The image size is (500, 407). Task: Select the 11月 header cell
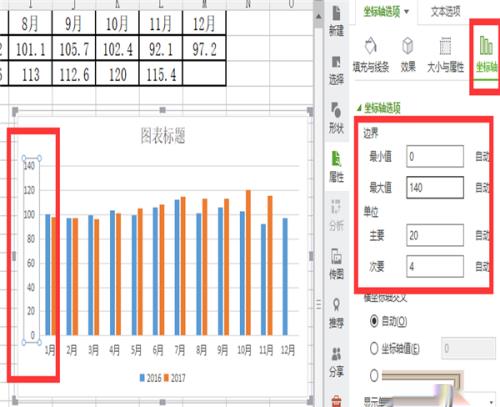point(161,23)
